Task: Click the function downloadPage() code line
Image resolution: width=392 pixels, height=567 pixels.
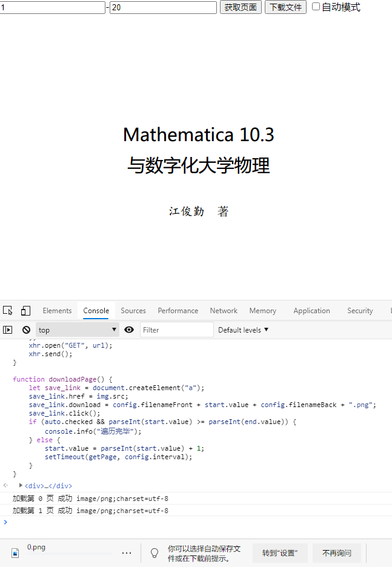Action: [x=62, y=379]
